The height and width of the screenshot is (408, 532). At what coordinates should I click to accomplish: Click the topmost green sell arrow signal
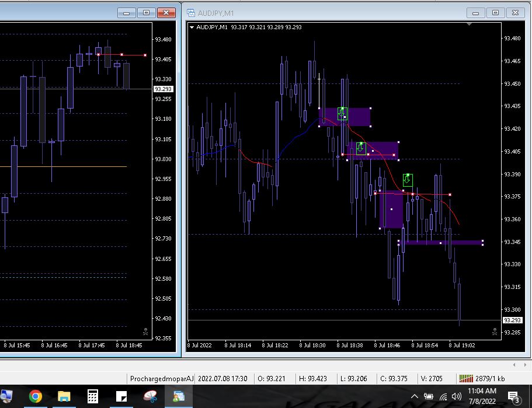(x=343, y=114)
